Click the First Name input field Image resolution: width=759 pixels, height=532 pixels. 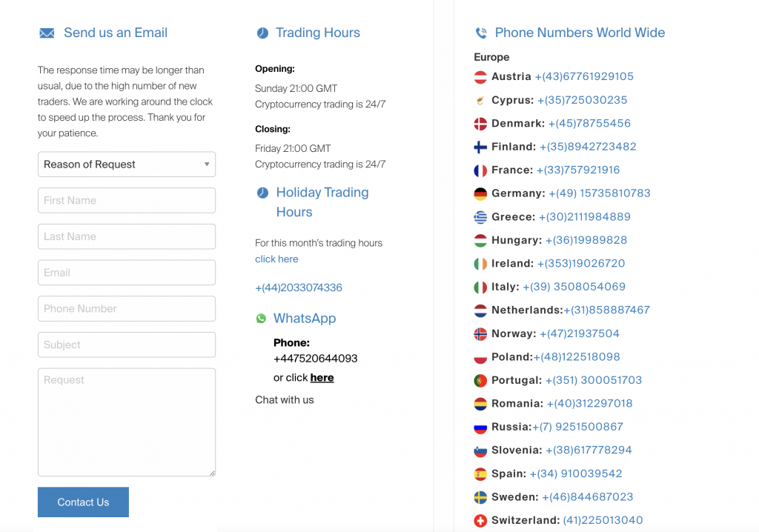pyautogui.click(x=127, y=201)
